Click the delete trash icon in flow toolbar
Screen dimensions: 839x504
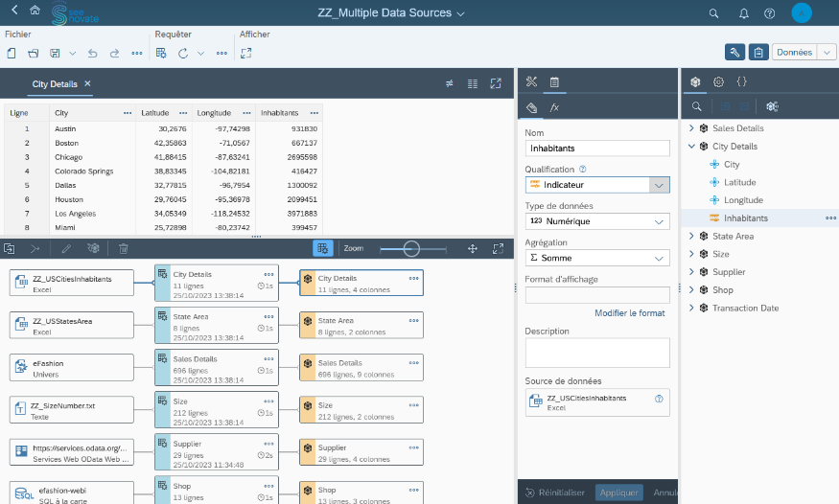(x=123, y=248)
